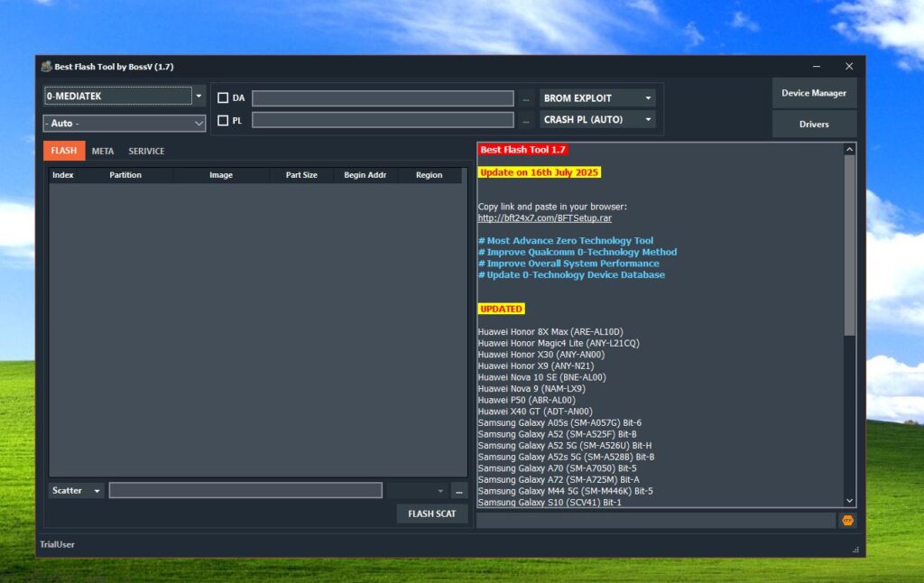Image resolution: width=924 pixels, height=583 pixels.
Task: Click 'Samsung Galaxy M44 5G (SM-M446K) Bit-5' entry
Action: point(565,491)
